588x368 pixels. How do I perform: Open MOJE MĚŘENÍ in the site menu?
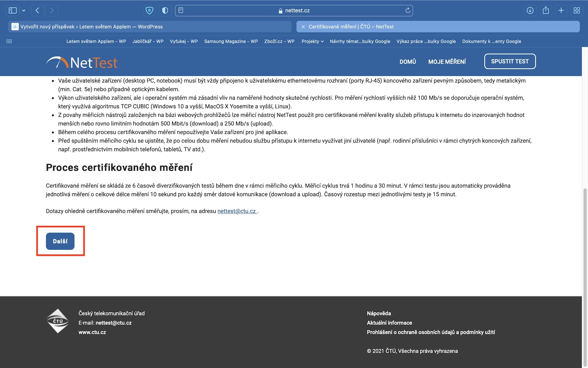pyautogui.click(x=447, y=62)
